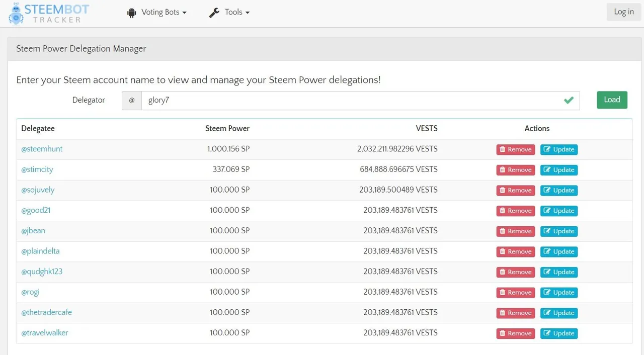Viewport: 644px width, 355px height.
Task: Update the delegation to @jbean
Action: click(x=559, y=231)
